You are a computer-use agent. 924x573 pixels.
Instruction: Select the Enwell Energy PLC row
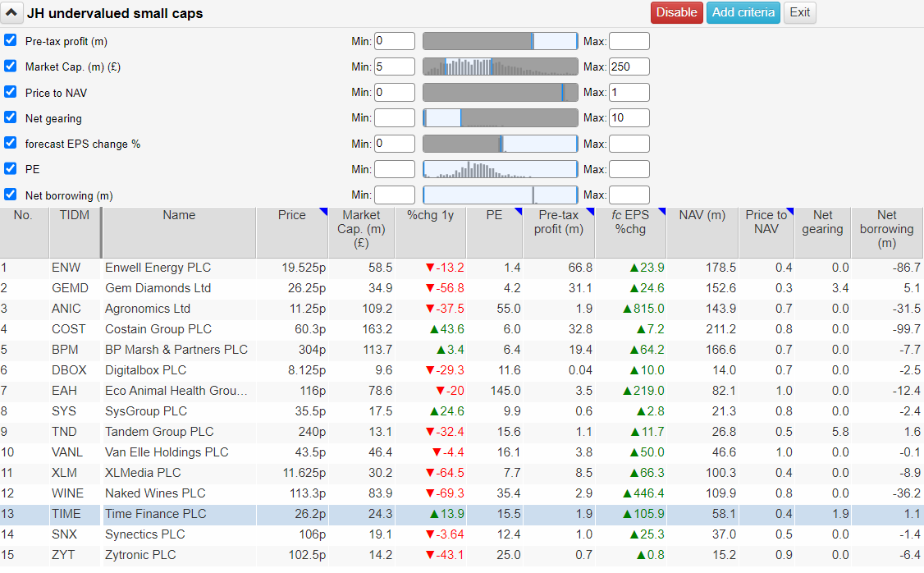[461, 268]
